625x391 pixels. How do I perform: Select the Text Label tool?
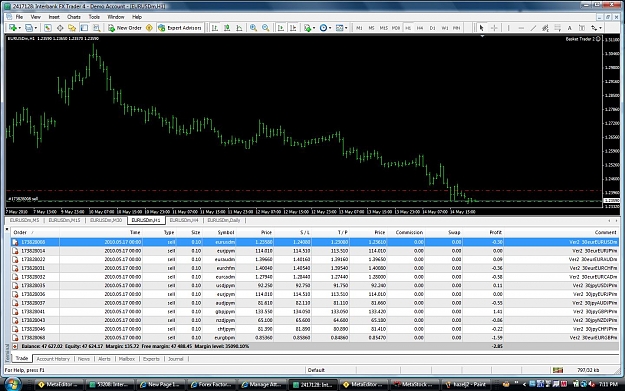582,28
